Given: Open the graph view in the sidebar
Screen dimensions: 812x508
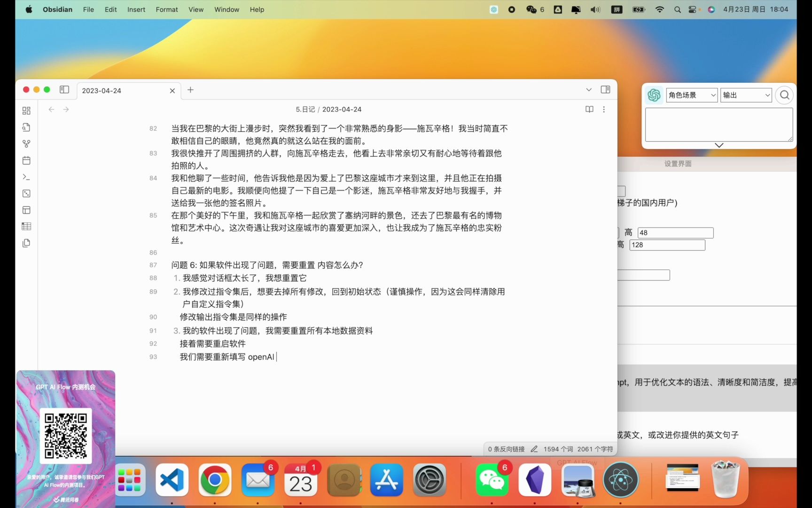Looking at the screenshot, I should click(26, 143).
